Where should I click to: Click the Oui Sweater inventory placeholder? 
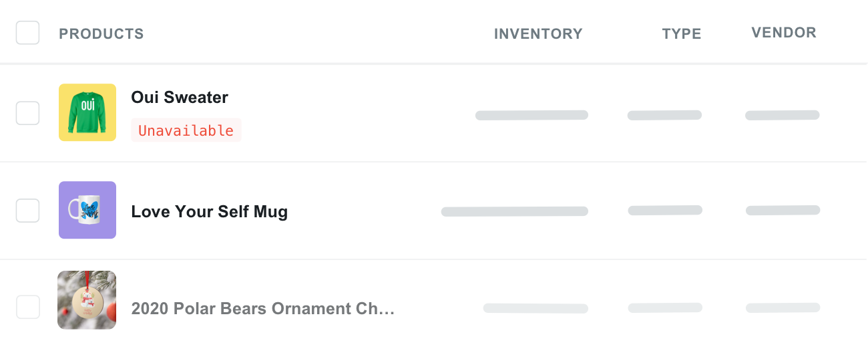(531, 115)
